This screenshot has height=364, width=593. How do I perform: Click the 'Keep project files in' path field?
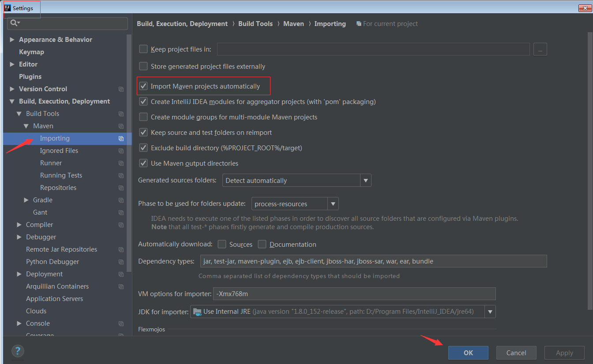click(373, 49)
